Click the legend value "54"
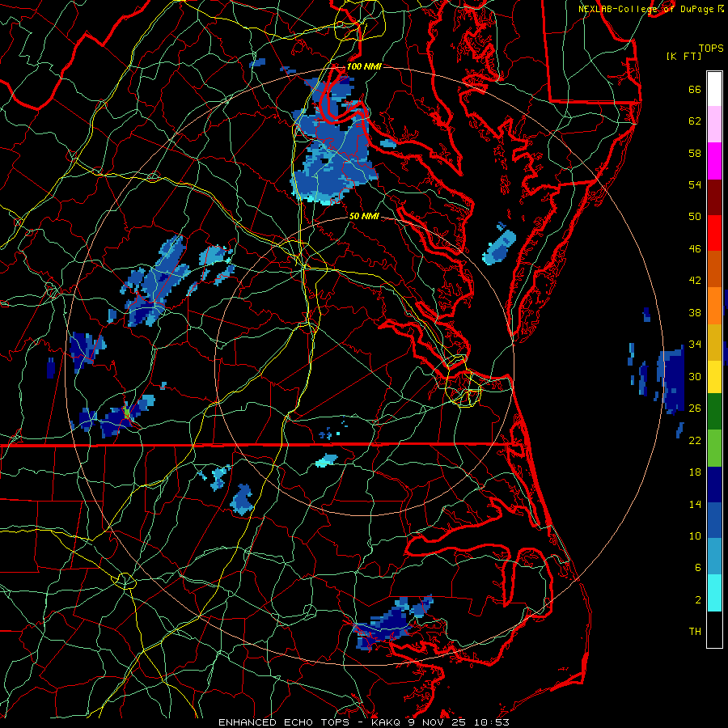 point(695,184)
